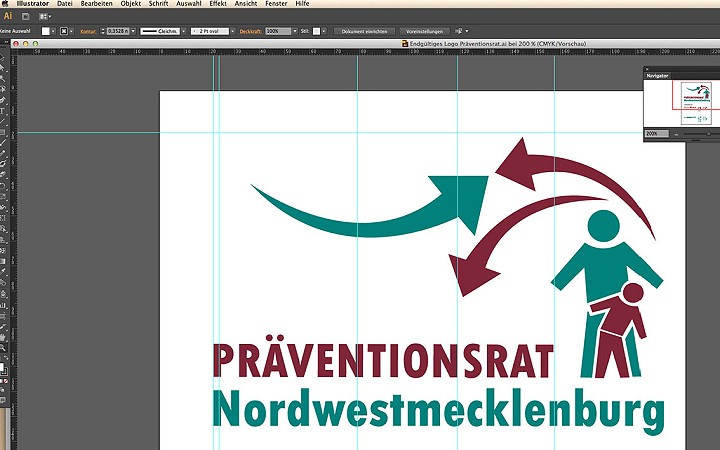Expand the Stil graphic style dropdown arrow
This screenshot has height=450, width=720.
pos(324,31)
